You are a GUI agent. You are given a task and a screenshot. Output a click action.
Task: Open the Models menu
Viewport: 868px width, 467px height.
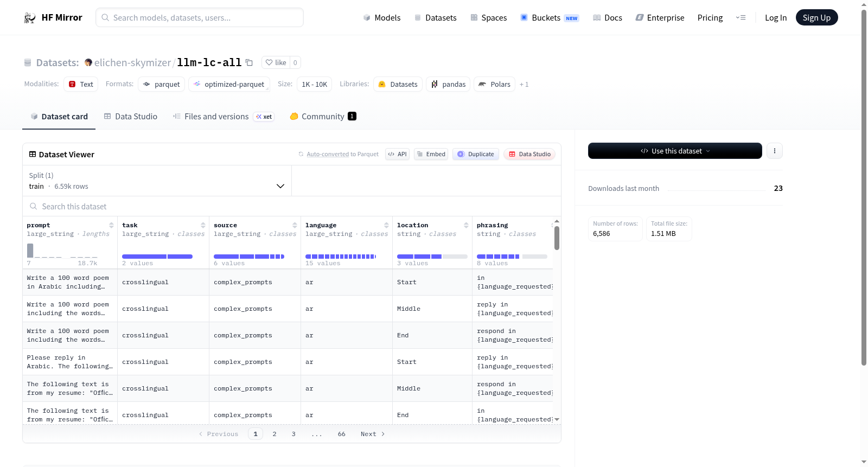[x=382, y=18]
